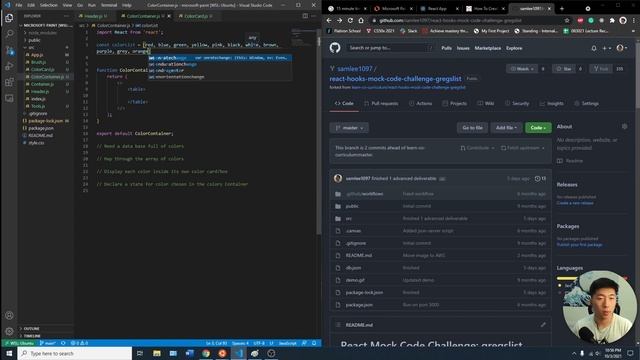The image size is (640, 360).
Task: Open File Explorer from the taskbar
Action: (157, 353)
